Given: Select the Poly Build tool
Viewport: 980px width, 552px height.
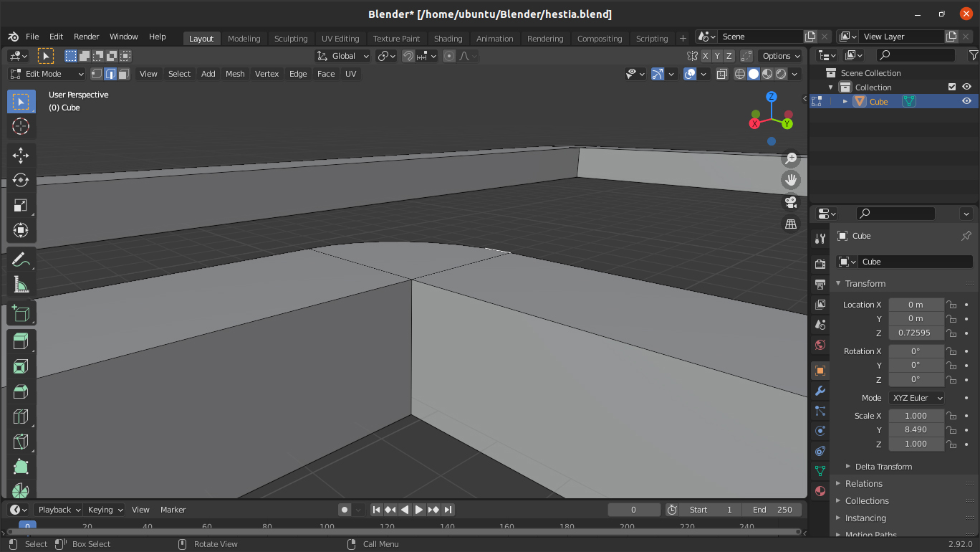Looking at the screenshot, I should pyautogui.click(x=21, y=467).
